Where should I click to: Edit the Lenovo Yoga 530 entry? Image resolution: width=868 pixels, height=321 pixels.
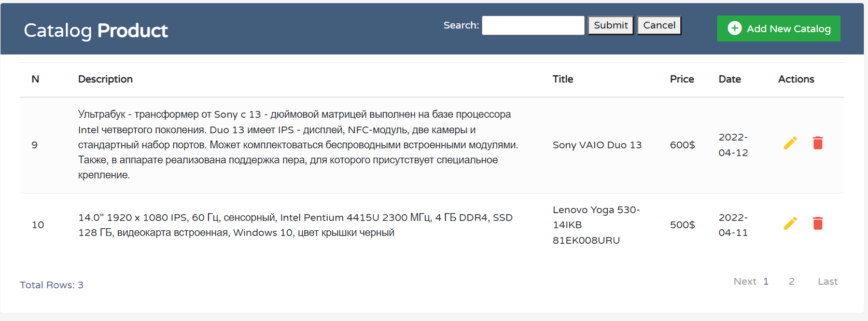tap(790, 224)
